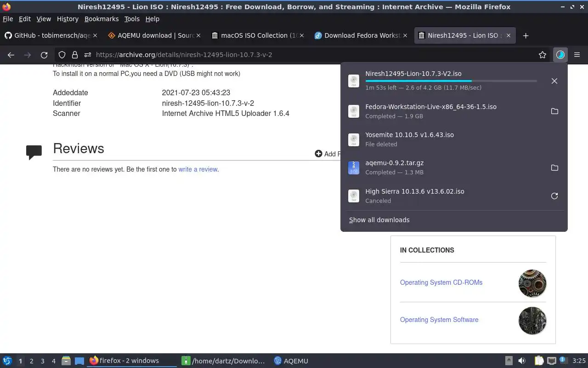Reload the current page
This screenshot has width=588, height=368.
[44, 55]
